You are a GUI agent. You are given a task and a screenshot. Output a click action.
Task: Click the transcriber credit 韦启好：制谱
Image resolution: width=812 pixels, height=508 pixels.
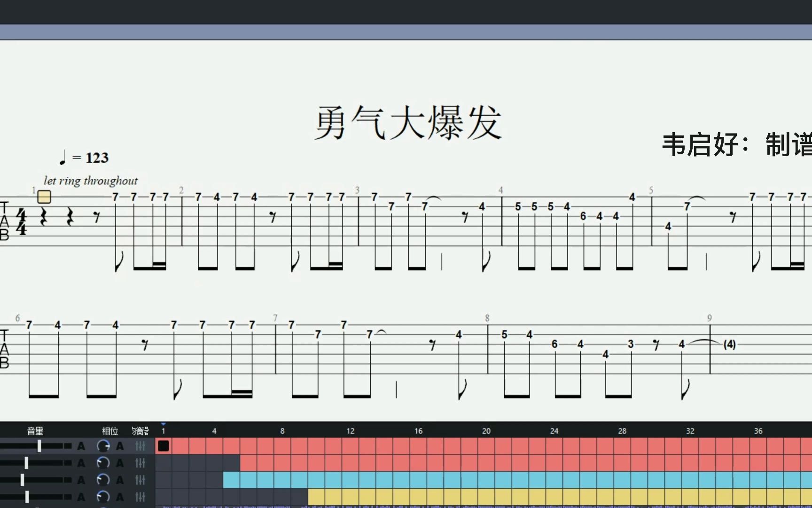(737, 144)
